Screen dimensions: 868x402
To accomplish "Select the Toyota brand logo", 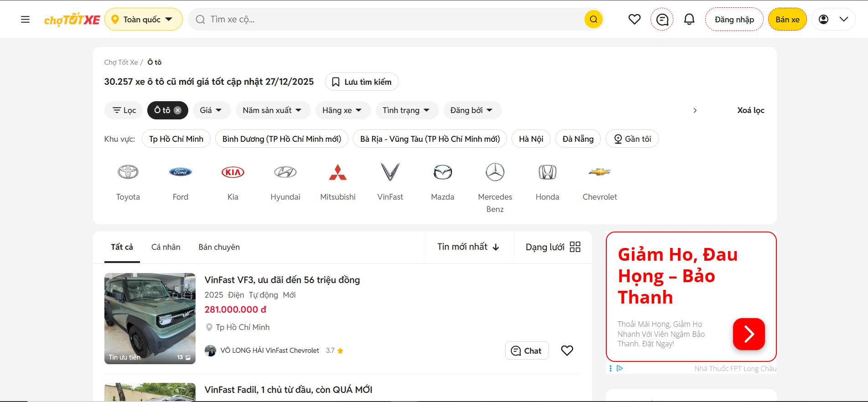I will [x=128, y=172].
